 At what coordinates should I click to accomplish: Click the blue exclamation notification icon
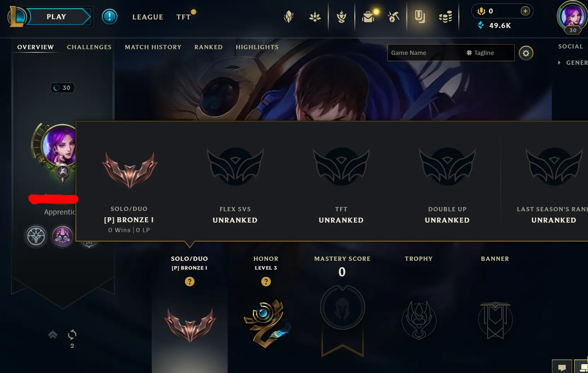click(110, 17)
